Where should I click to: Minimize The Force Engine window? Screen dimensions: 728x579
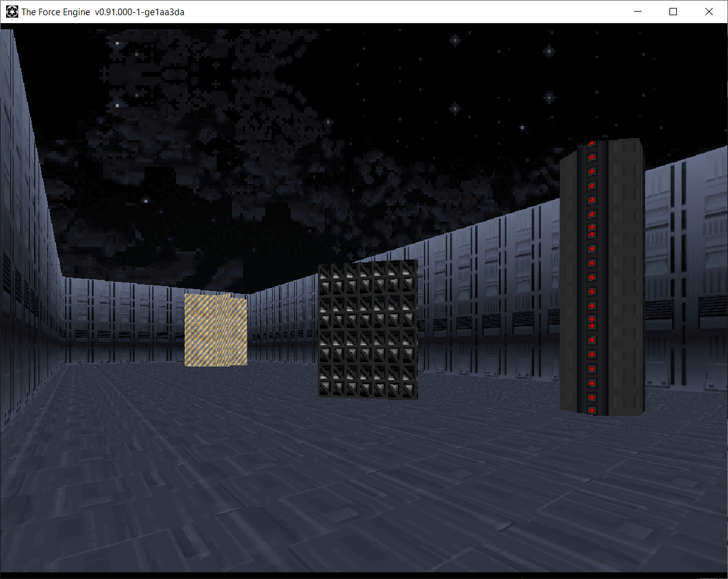(638, 12)
